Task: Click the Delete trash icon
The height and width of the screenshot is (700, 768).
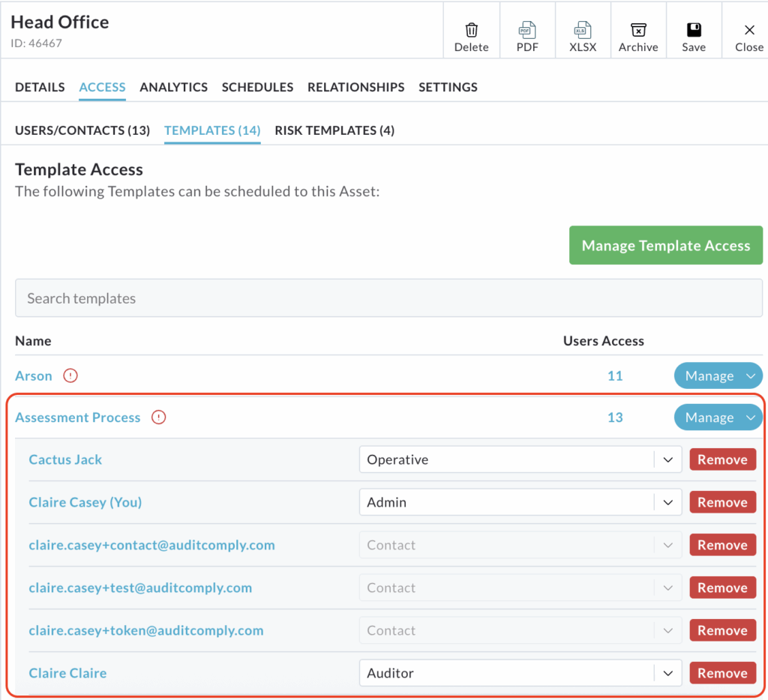Action: click(x=471, y=30)
